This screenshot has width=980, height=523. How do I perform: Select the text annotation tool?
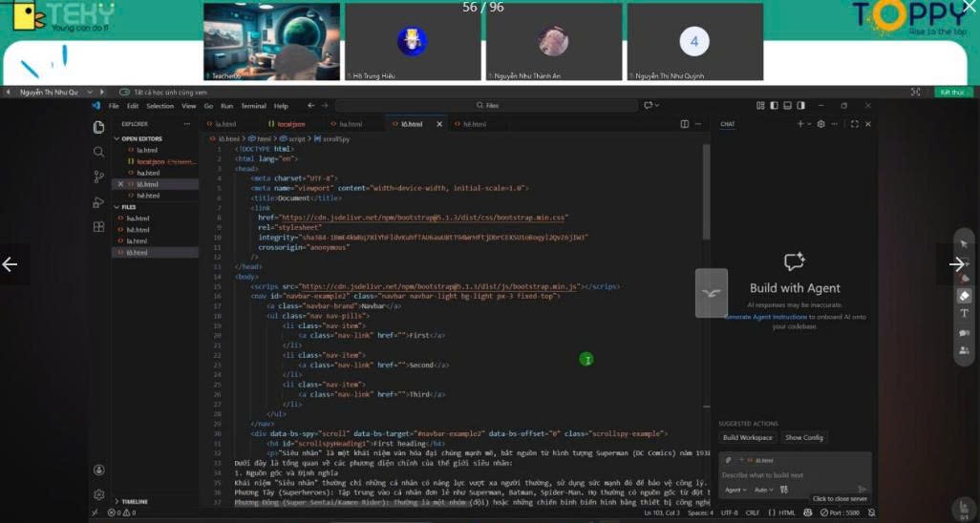(x=964, y=314)
